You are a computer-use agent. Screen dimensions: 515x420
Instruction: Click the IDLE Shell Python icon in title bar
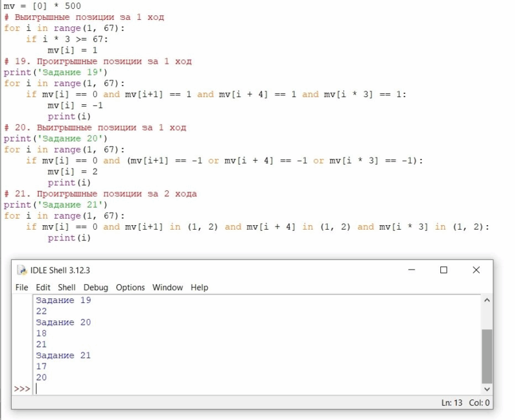(x=22, y=270)
